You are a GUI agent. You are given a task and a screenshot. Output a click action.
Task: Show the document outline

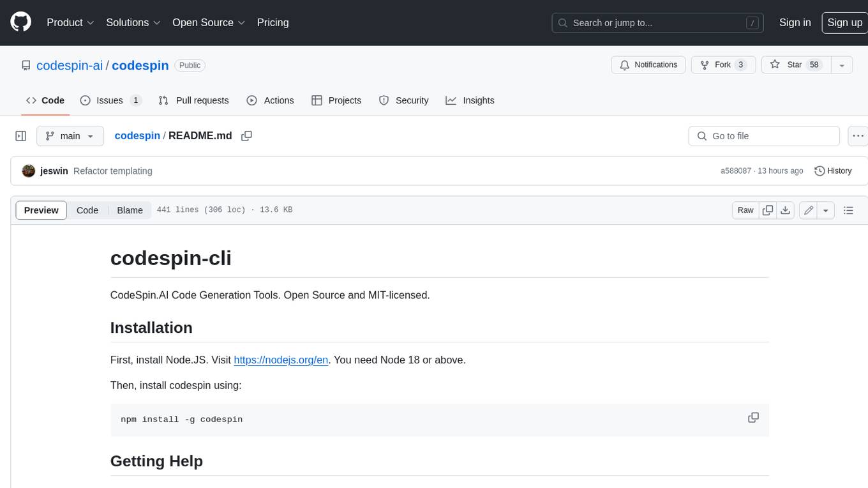tap(848, 210)
